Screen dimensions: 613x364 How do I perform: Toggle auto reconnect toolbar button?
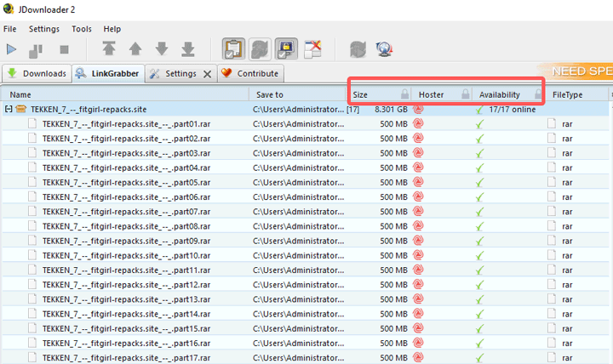[260, 48]
